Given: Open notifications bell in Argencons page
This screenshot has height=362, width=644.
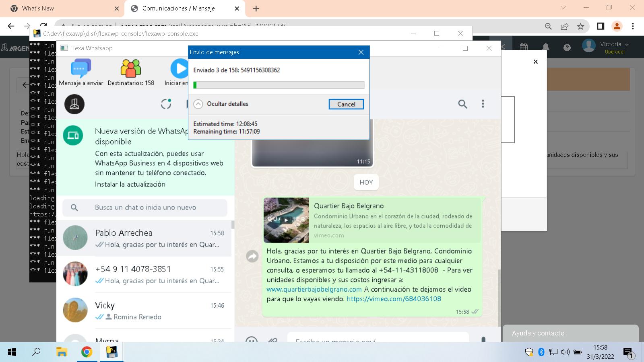Looking at the screenshot, I should tap(546, 47).
